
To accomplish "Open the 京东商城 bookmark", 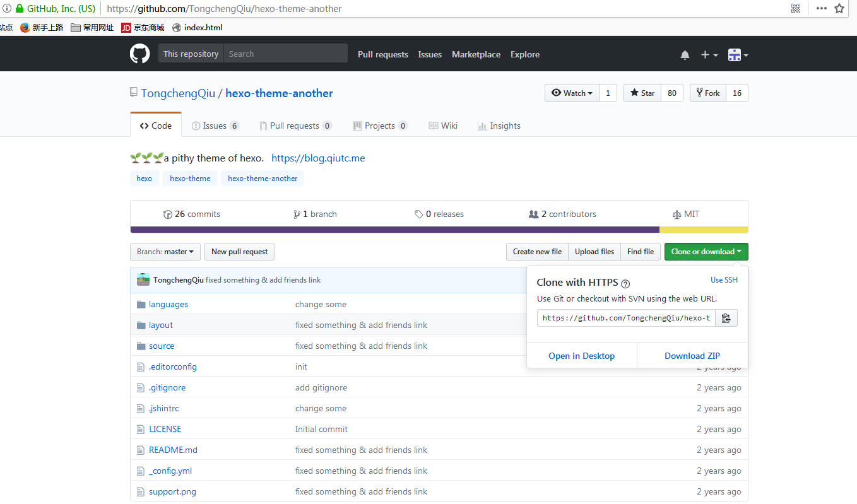I will tap(143, 28).
